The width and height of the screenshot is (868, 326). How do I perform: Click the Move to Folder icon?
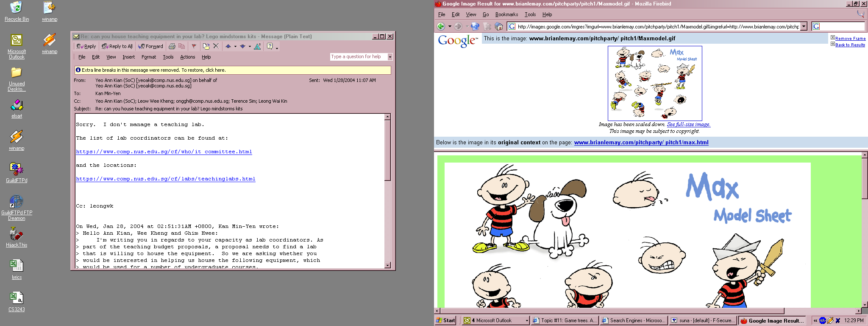tap(206, 46)
